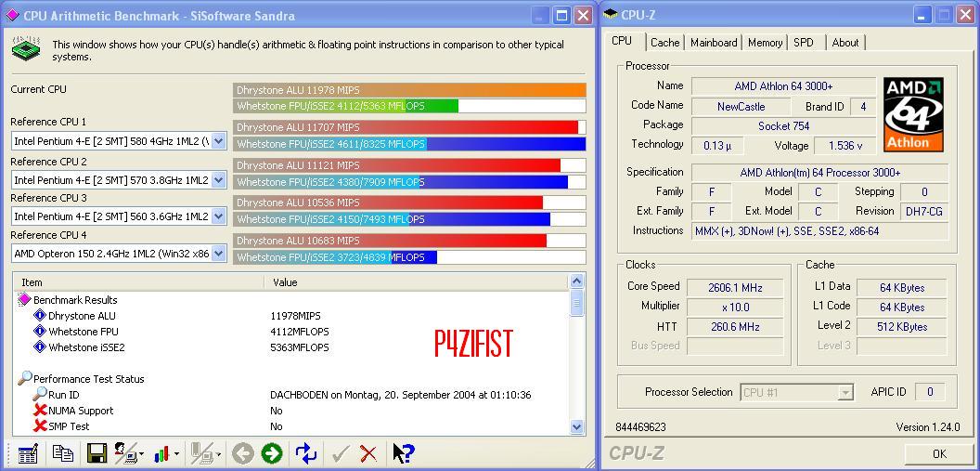Click the Code Name NewCastle field
Viewport: 980px width, 471px height.
click(741, 106)
